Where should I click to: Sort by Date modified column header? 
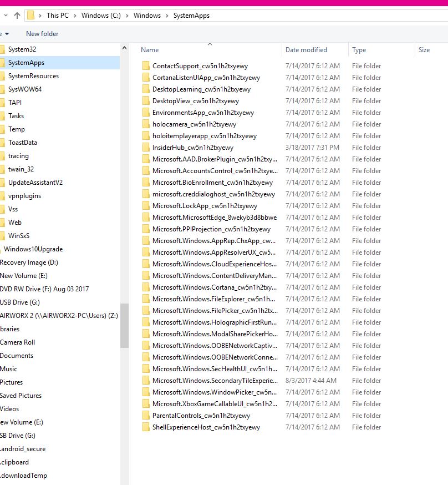click(x=306, y=50)
